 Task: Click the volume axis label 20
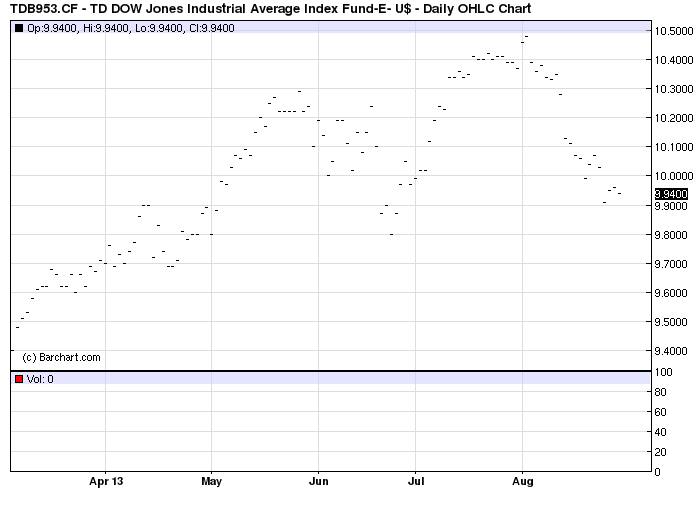pos(660,452)
